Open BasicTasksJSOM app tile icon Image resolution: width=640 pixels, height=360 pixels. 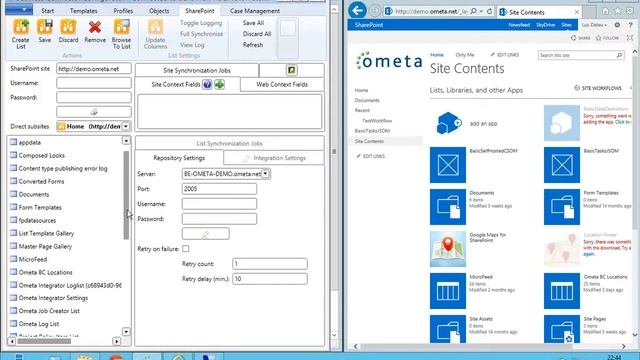coord(562,165)
